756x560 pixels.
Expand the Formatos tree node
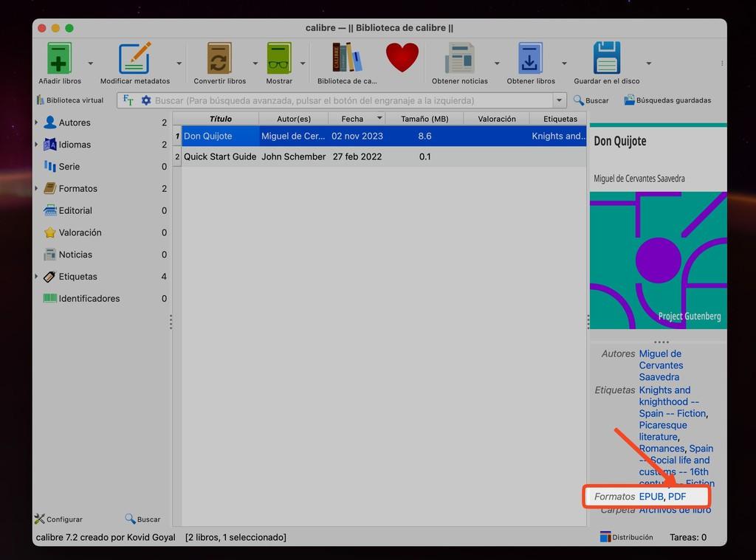point(36,188)
